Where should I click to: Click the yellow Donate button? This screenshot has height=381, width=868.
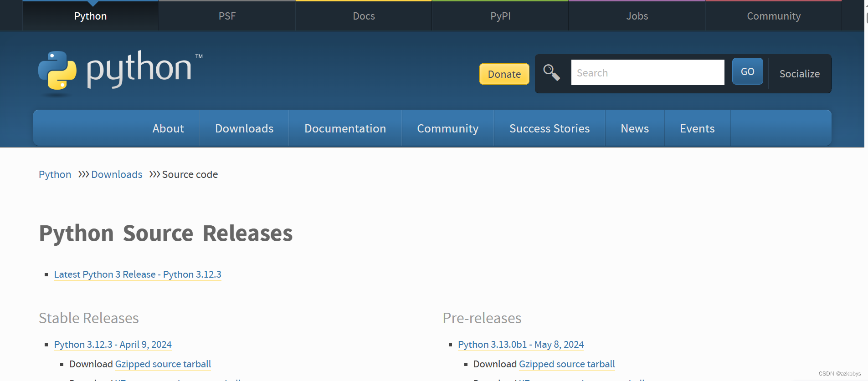coord(504,74)
